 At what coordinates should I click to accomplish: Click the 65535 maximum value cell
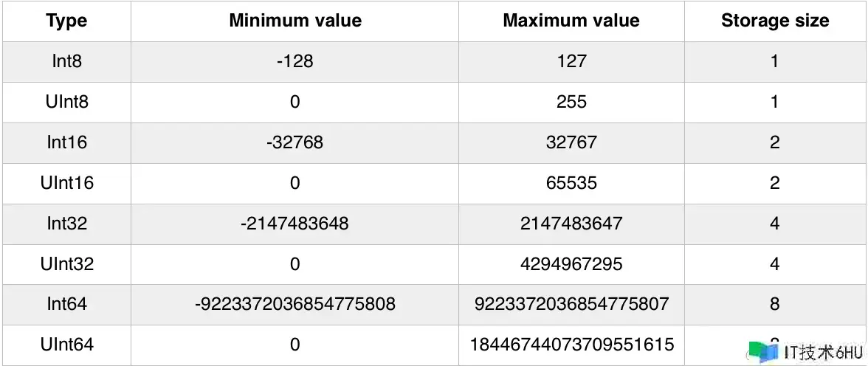pyautogui.click(x=571, y=183)
